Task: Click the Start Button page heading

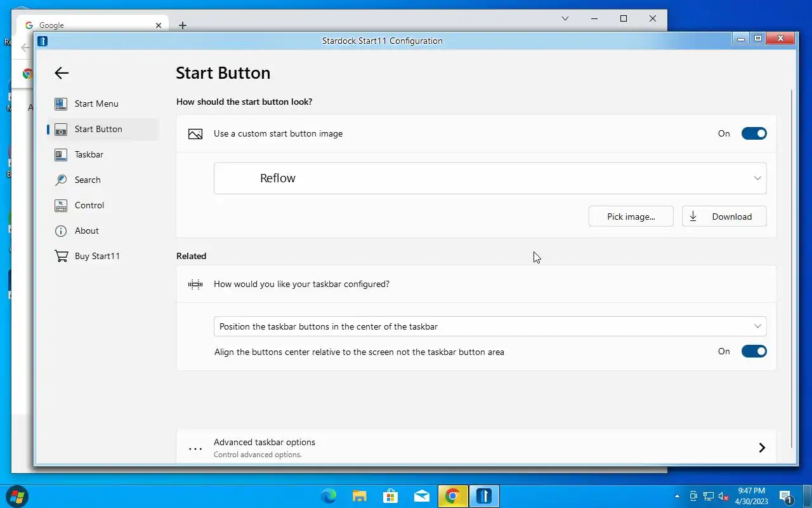Action: pos(223,73)
